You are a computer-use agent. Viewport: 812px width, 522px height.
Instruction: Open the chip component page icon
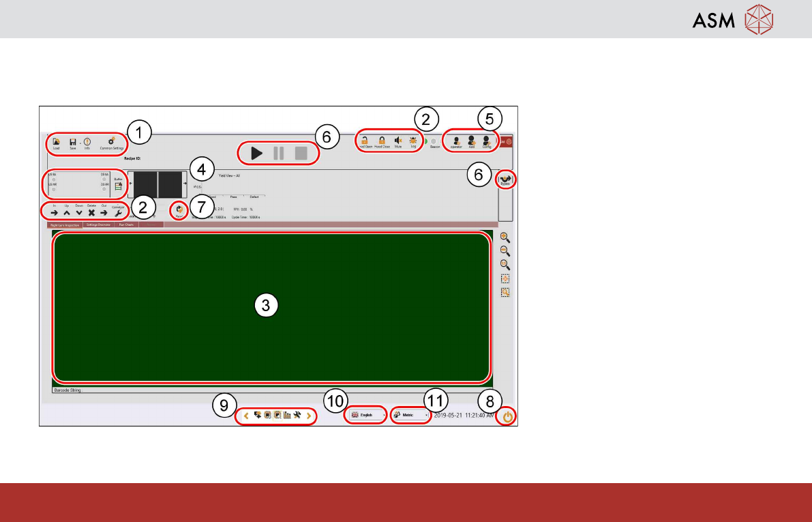[x=268, y=416]
